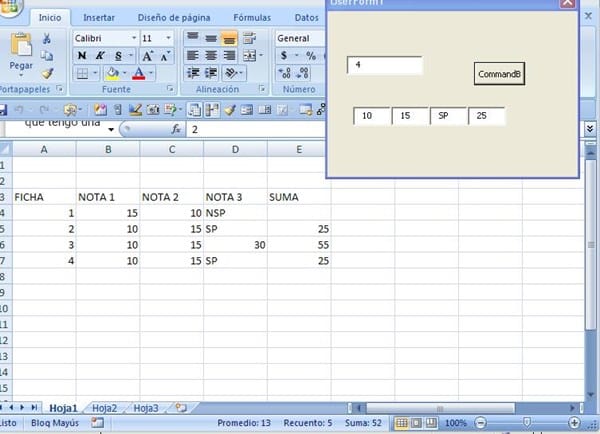
Task: Apply red font color A
Action: click(x=139, y=73)
